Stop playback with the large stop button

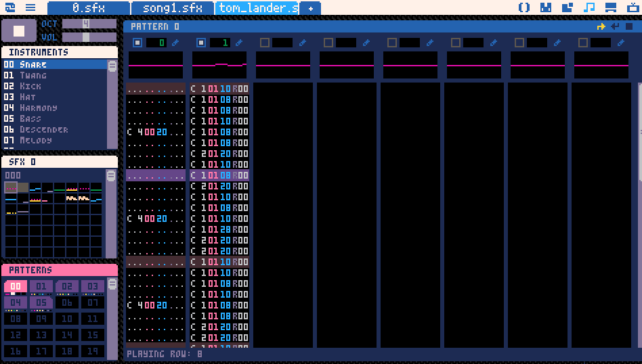click(x=19, y=30)
